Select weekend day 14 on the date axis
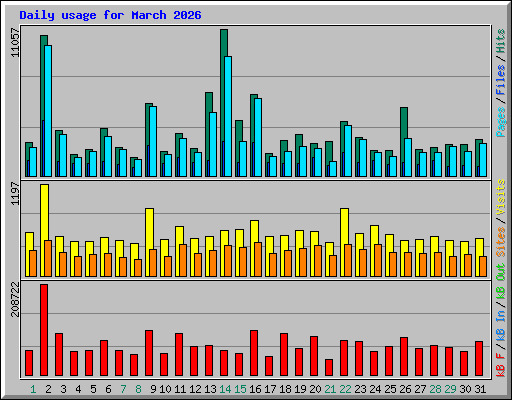The image size is (512, 400). 225,389
